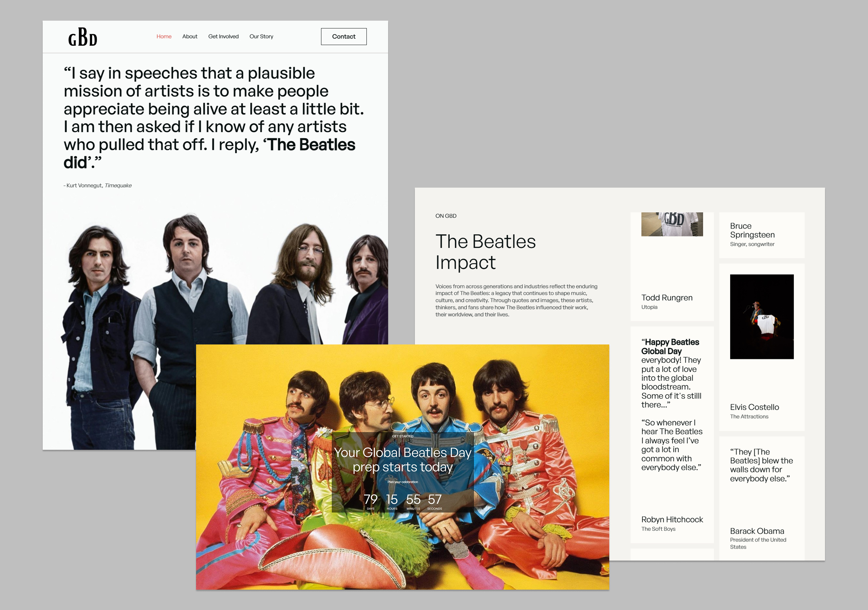Go to the About page
This screenshot has width=868, height=610.
tap(189, 36)
